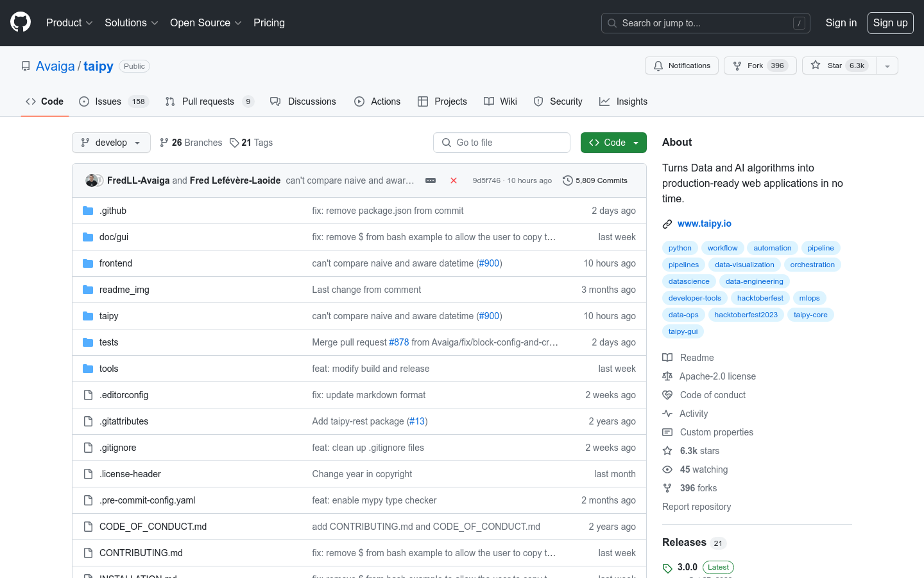924x578 pixels.
Task: Click the tag icon next to release 3.0.0
Action: pos(667,568)
